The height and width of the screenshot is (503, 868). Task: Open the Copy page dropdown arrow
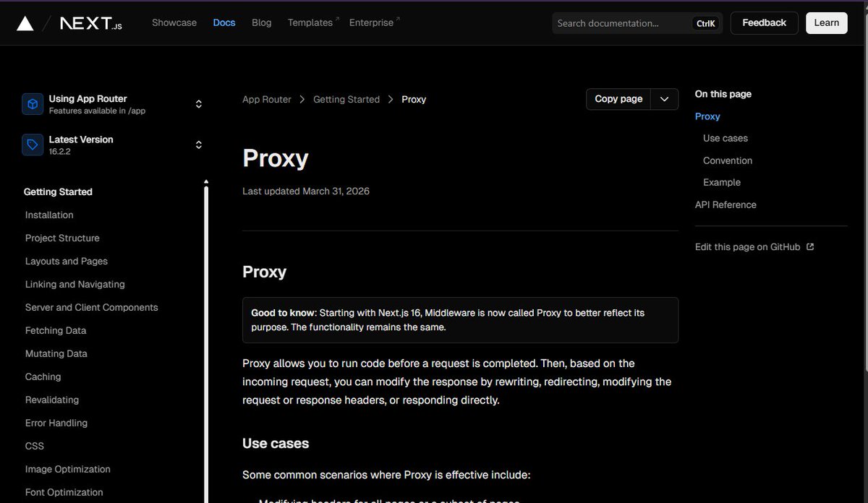665,99
